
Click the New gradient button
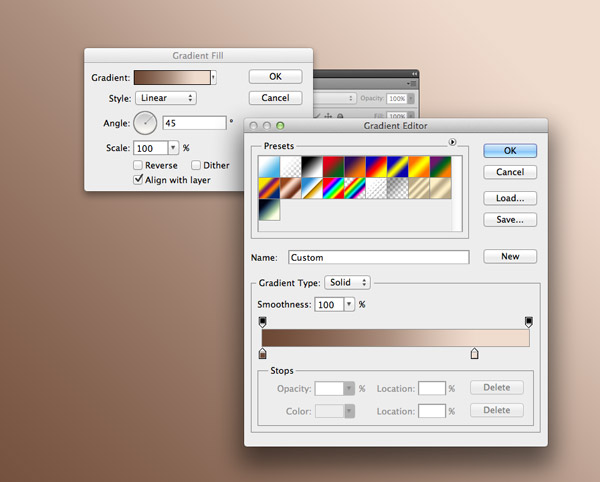click(510, 257)
